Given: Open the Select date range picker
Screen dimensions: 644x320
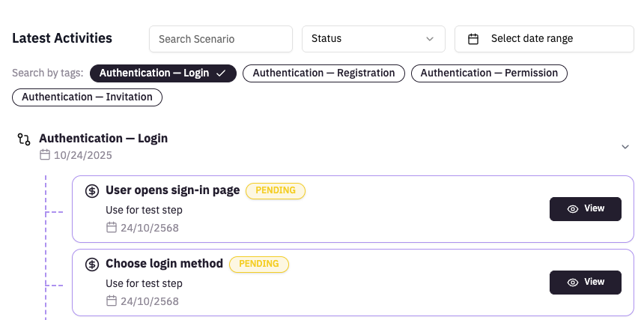Looking at the screenshot, I should 544,39.
